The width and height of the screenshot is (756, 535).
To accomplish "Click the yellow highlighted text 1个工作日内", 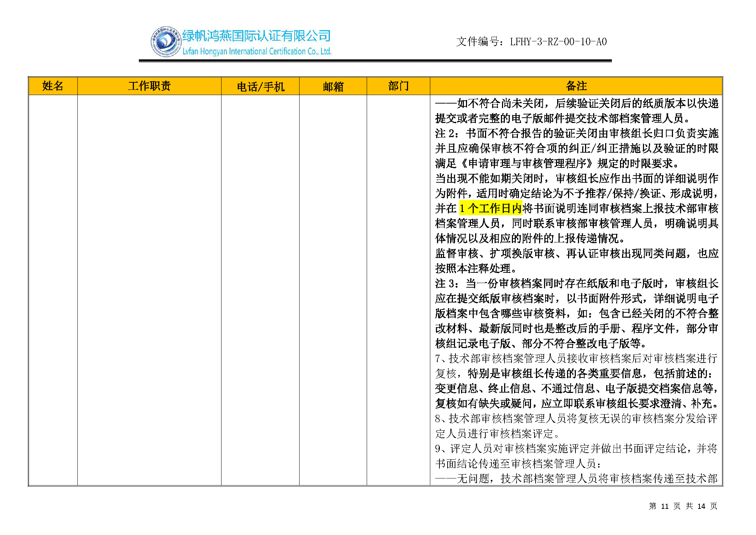I will coord(490,208).
